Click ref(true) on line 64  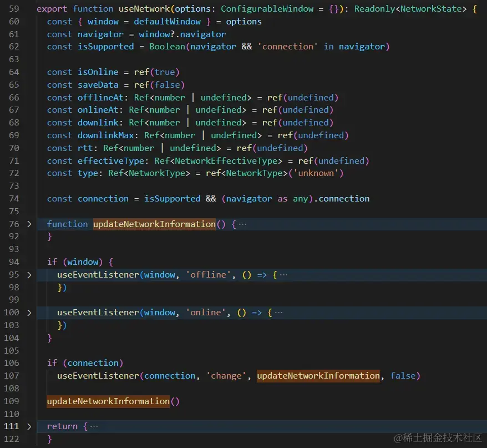coord(157,72)
